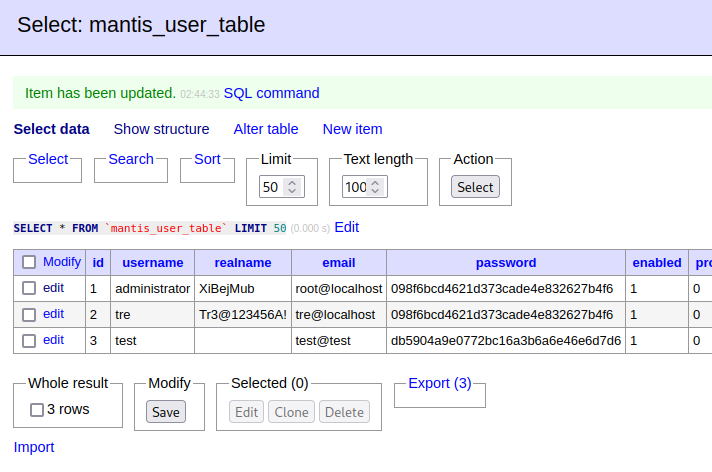Check the row checkbox for user tre
Image resolution: width=712 pixels, height=472 pixels.
pyautogui.click(x=29, y=314)
